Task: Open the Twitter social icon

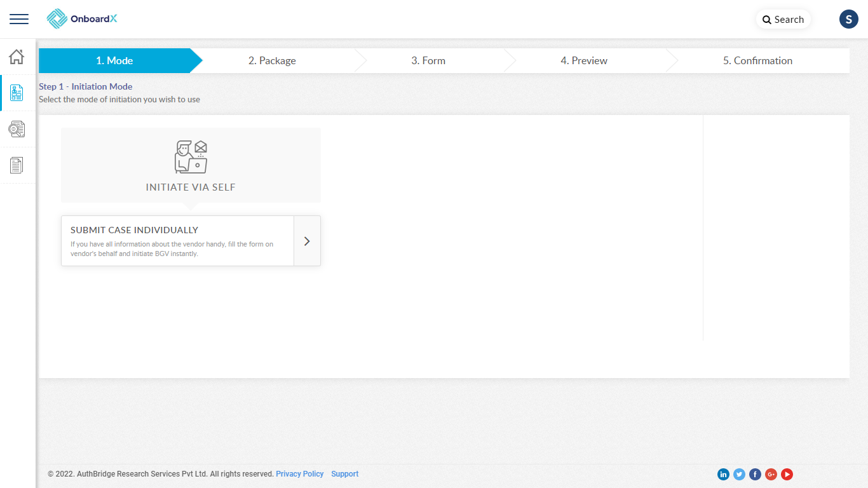Action: coord(739,474)
